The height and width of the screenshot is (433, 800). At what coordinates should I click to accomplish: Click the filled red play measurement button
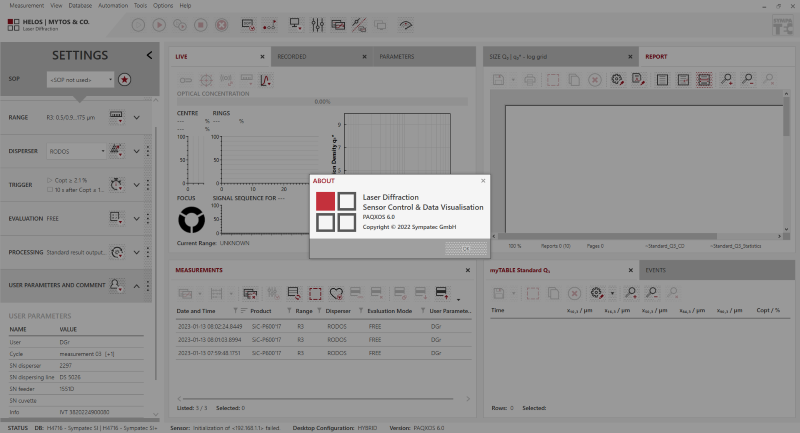159,25
